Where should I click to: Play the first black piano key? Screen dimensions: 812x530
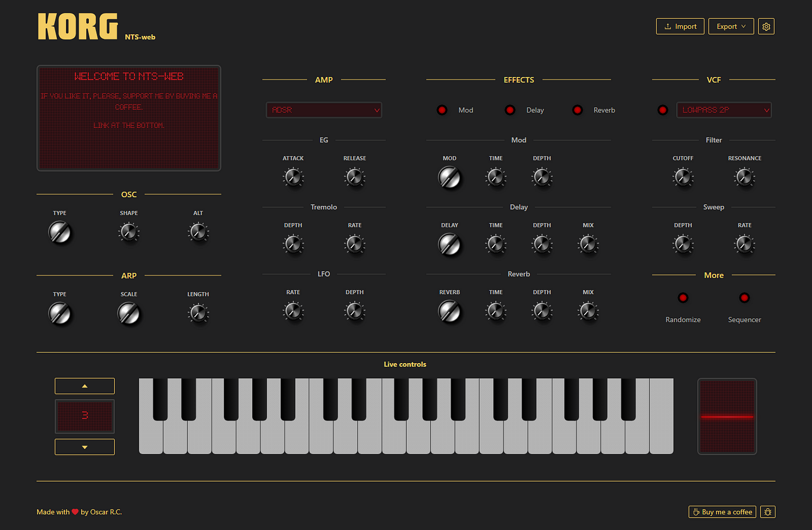tap(160, 400)
